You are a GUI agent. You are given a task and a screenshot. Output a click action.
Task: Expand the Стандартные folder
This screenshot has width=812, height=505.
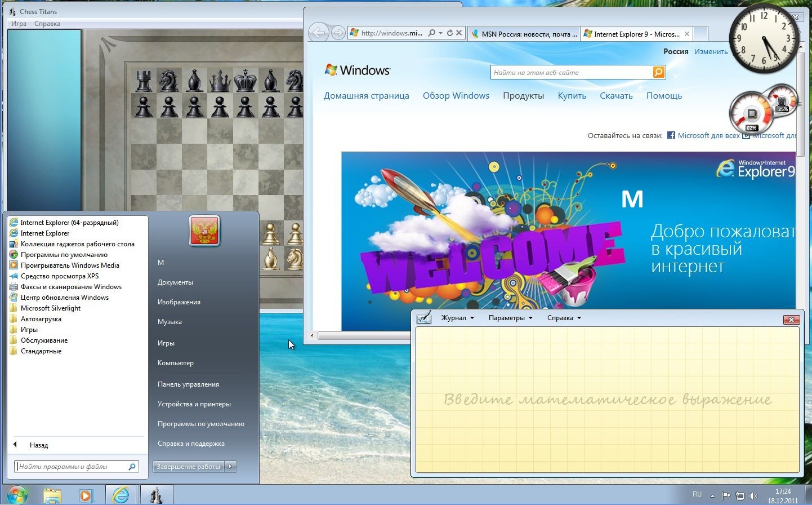pos(35,351)
